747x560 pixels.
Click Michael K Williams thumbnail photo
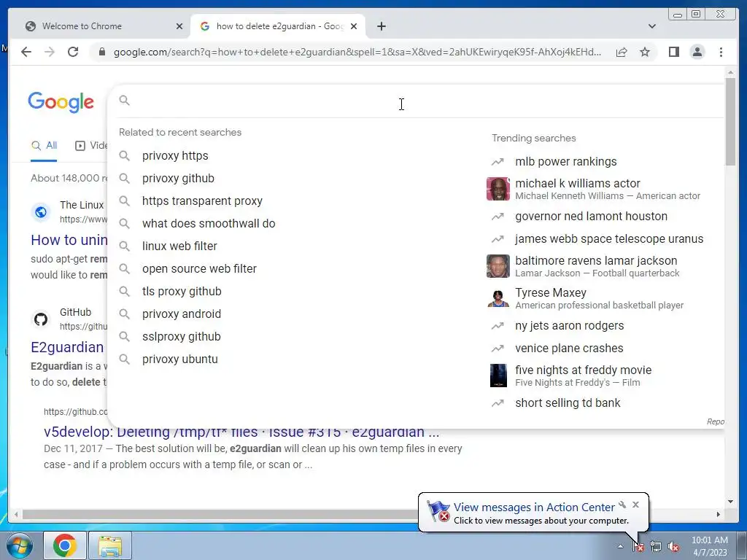click(x=498, y=189)
